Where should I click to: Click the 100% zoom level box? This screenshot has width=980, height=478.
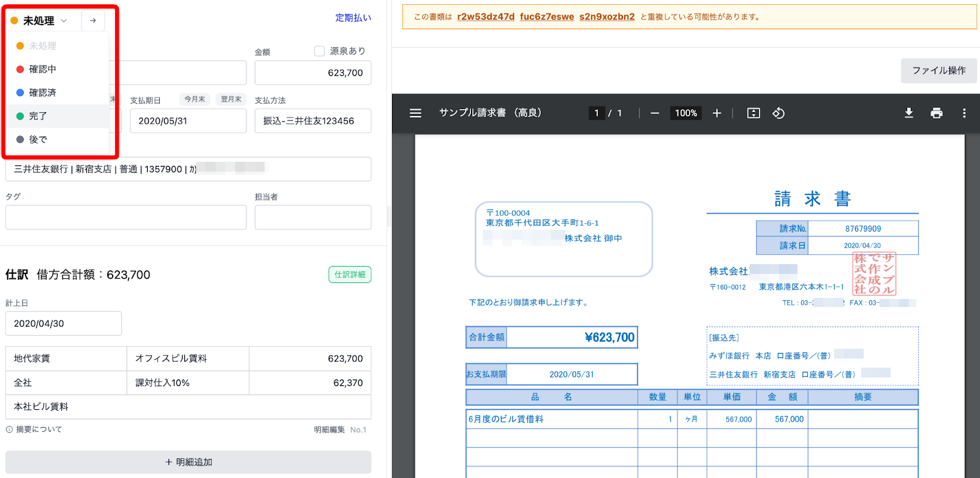tap(686, 113)
